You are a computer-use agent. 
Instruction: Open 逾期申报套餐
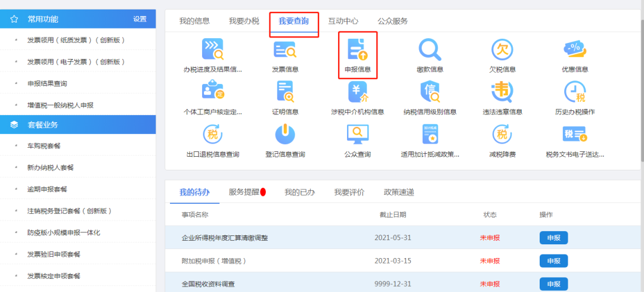click(47, 190)
